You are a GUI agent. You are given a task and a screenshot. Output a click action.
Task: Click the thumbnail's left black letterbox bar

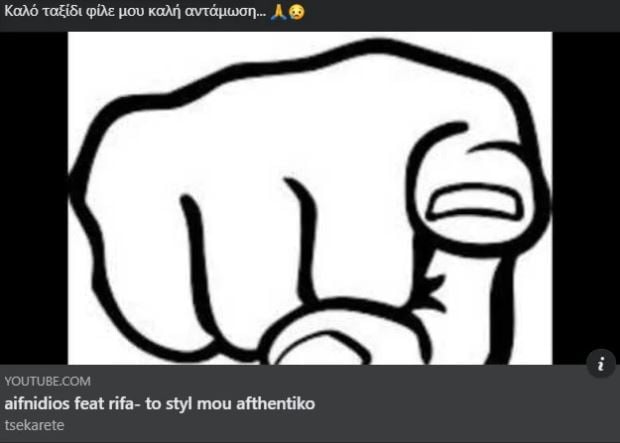(34, 198)
